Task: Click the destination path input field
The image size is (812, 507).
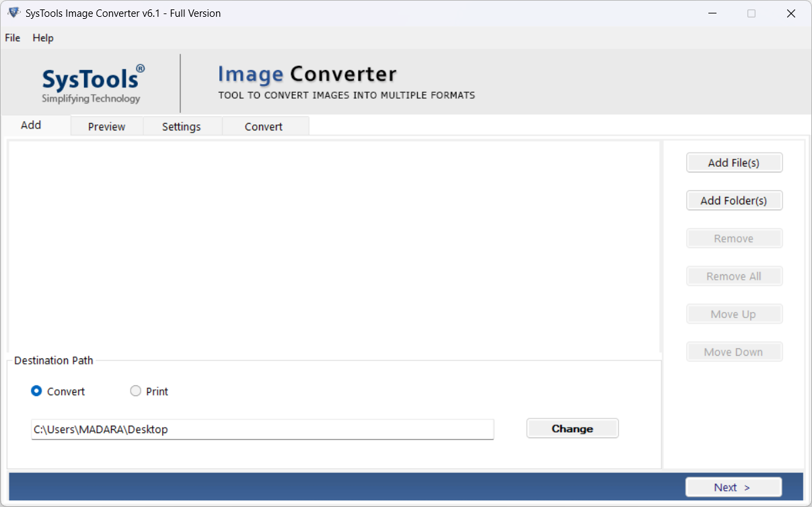Action: point(262,429)
